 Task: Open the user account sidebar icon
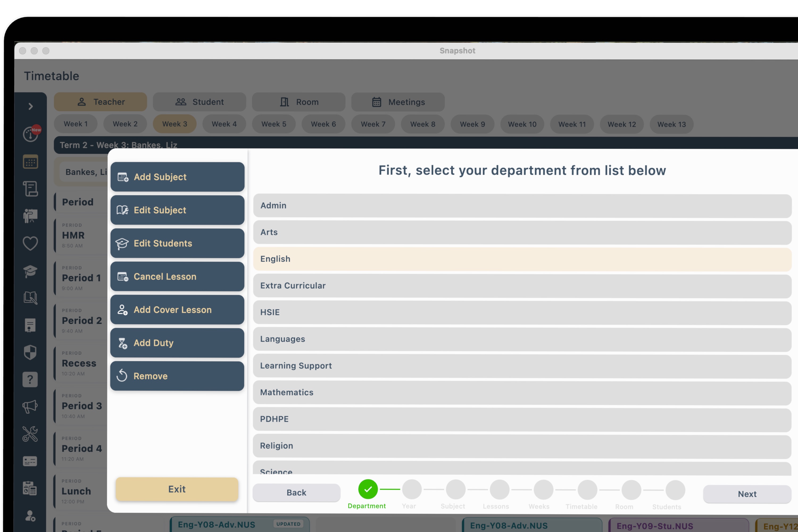pos(30,516)
